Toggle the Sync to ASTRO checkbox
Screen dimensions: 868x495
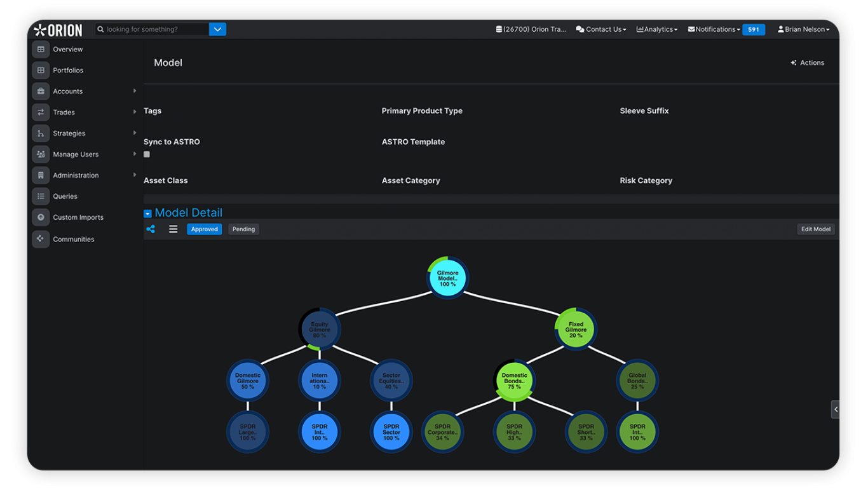pos(147,154)
